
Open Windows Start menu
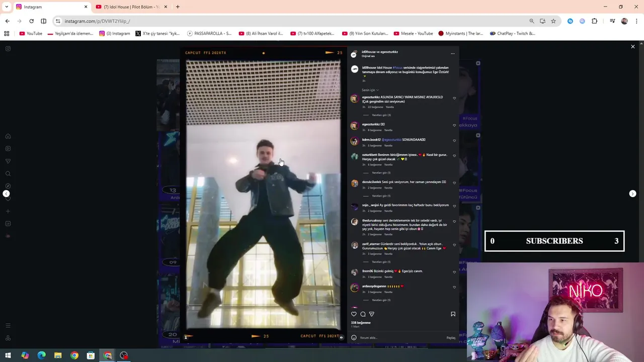(8, 355)
